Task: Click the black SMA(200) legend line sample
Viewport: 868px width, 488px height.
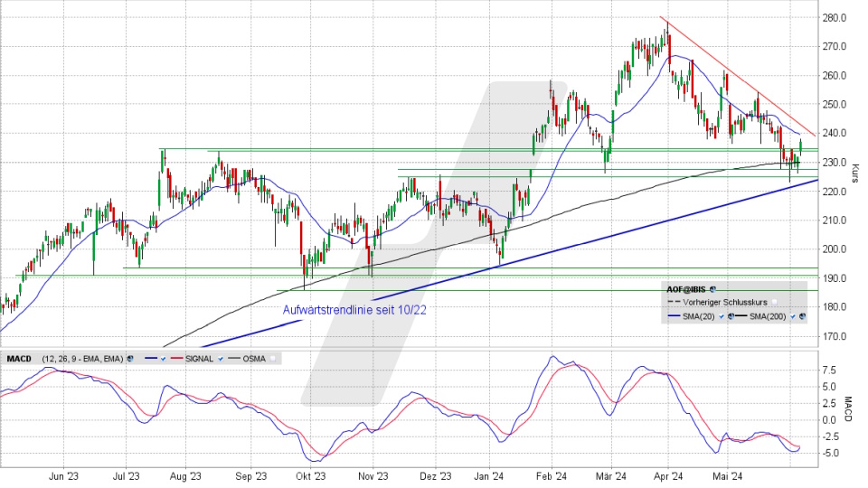Action: (x=741, y=316)
